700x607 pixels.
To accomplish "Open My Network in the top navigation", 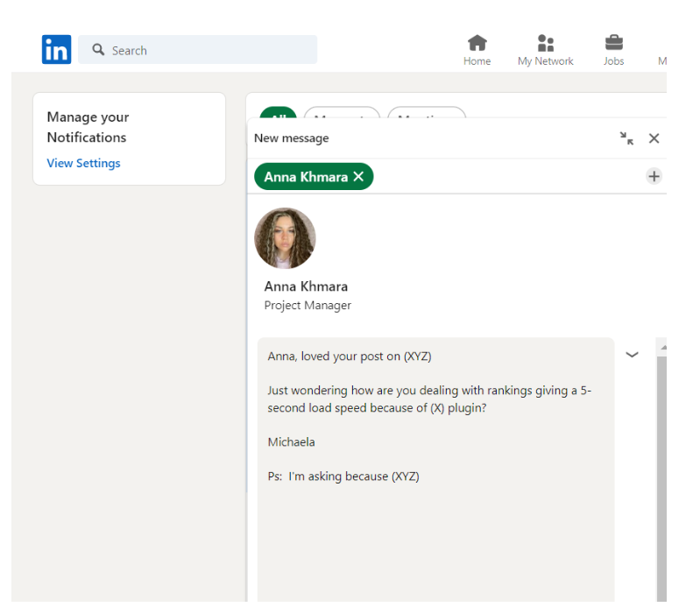I will [545, 51].
